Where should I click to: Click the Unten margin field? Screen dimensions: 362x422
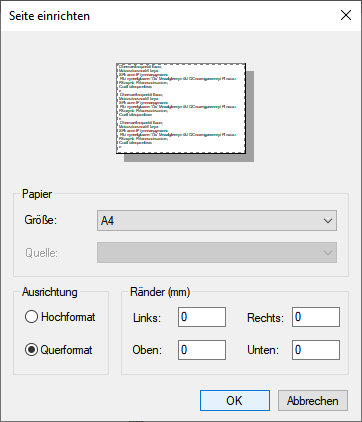tap(316, 350)
